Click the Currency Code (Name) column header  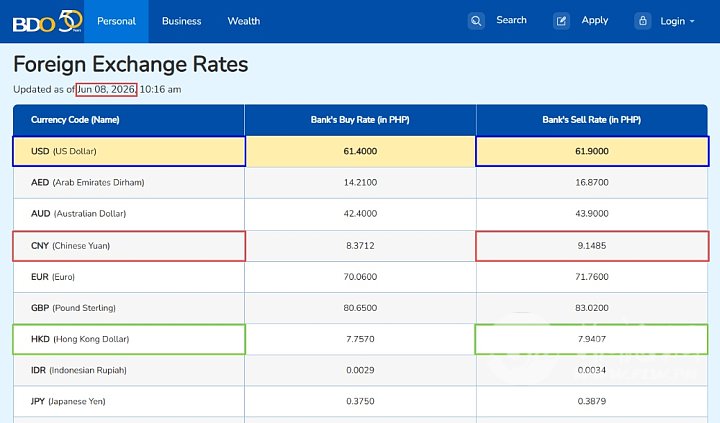pyautogui.click(x=75, y=120)
